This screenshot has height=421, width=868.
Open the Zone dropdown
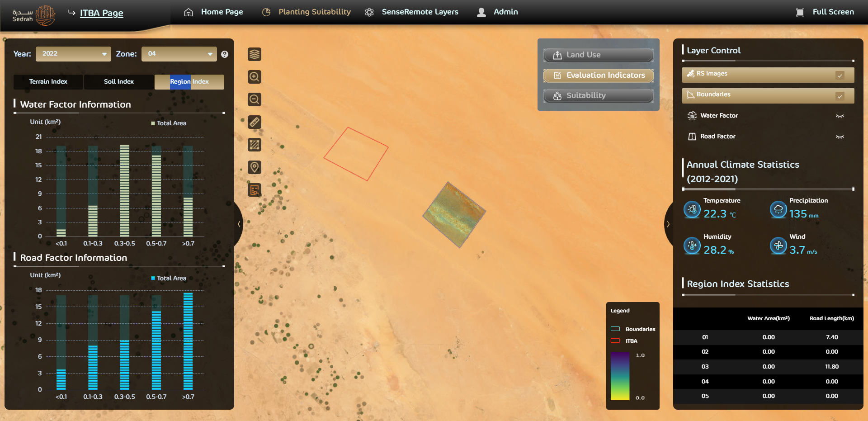click(179, 54)
